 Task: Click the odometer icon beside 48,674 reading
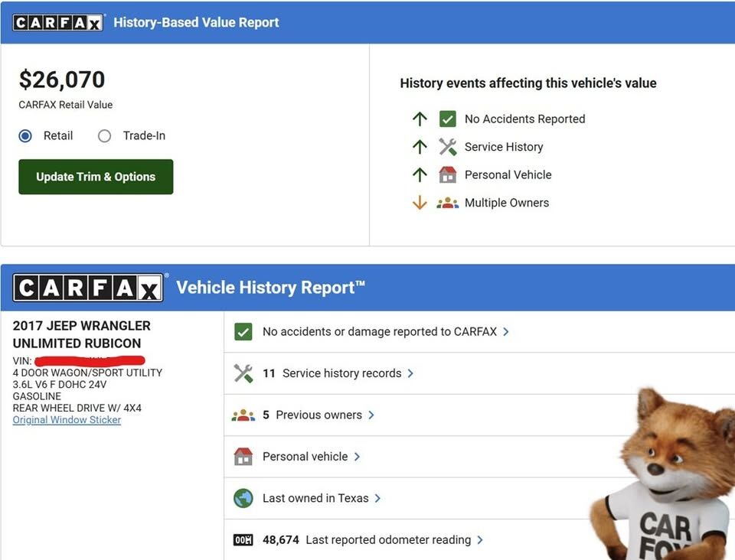tap(243, 540)
